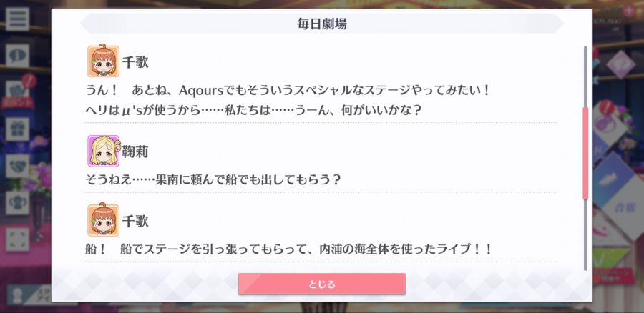Tap the fullscreen corners icon
The image size is (644, 313).
tap(17, 239)
